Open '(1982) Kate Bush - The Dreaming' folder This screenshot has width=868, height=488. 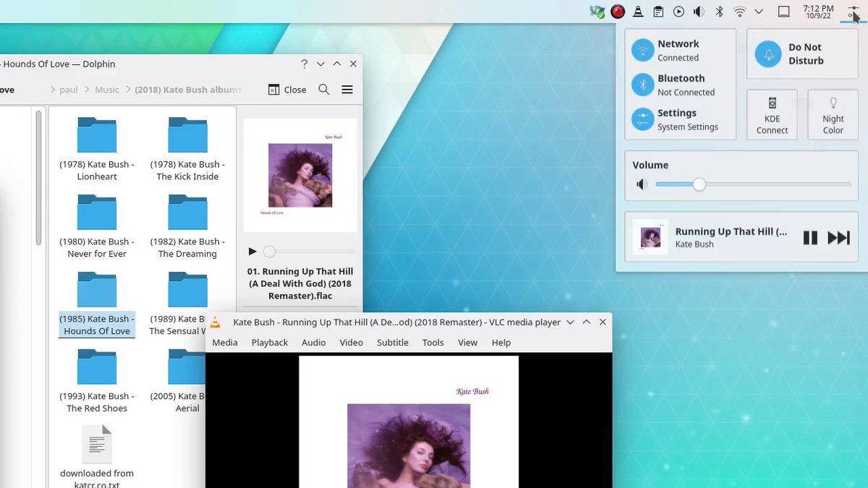point(187,226)
